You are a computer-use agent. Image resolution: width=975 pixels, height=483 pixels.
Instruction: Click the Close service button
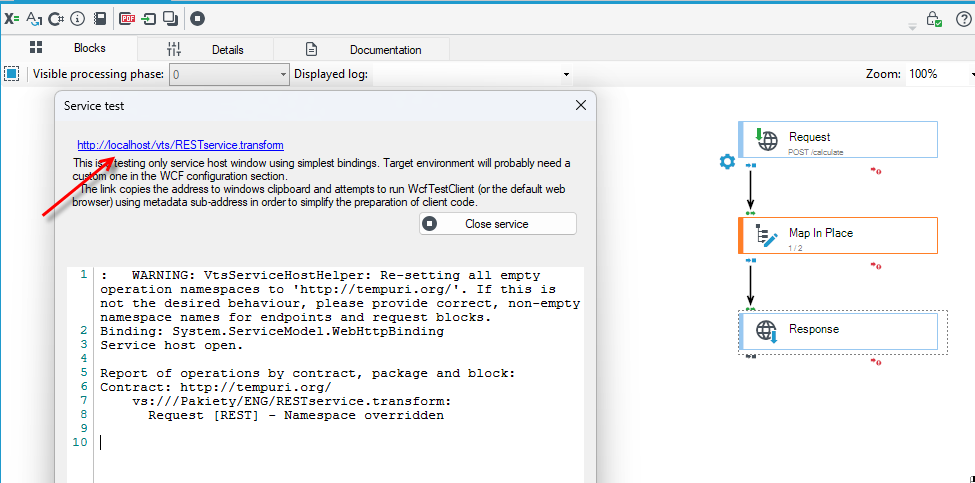point(497,224)
